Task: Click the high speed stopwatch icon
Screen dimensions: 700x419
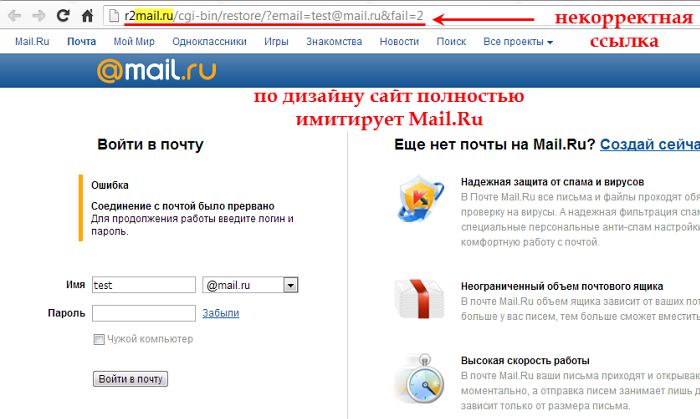Action: pyautogui.click(x=420, y=378)
